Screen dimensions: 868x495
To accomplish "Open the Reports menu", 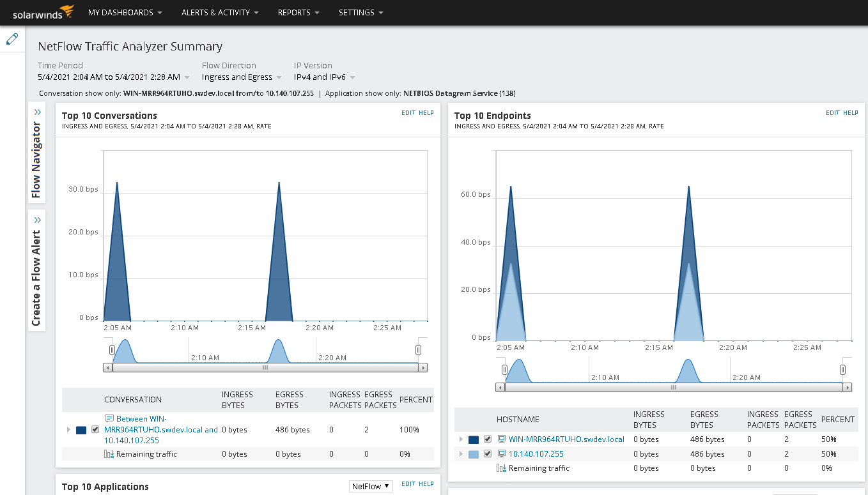I will click(x=298, y=12).
